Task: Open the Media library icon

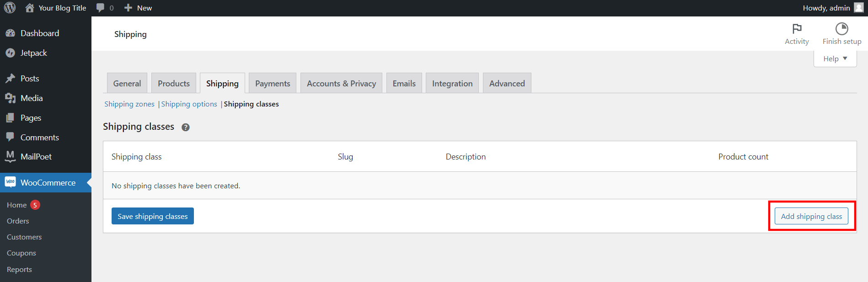Action: pyautogui.click(x=10, y=98)
